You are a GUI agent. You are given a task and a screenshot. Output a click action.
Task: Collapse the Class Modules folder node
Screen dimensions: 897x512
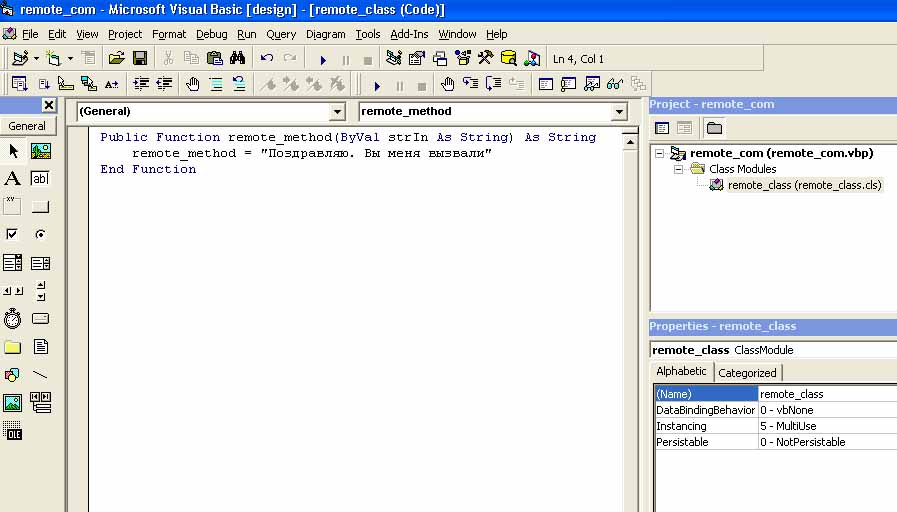coord(678,169)
